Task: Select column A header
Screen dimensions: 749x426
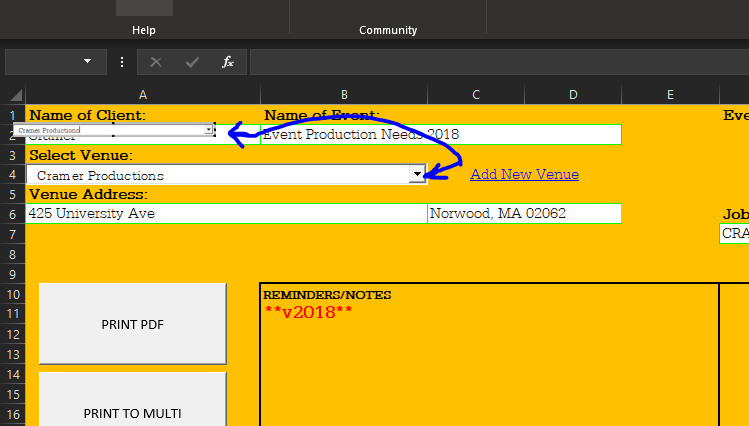Action: (143, 95)
